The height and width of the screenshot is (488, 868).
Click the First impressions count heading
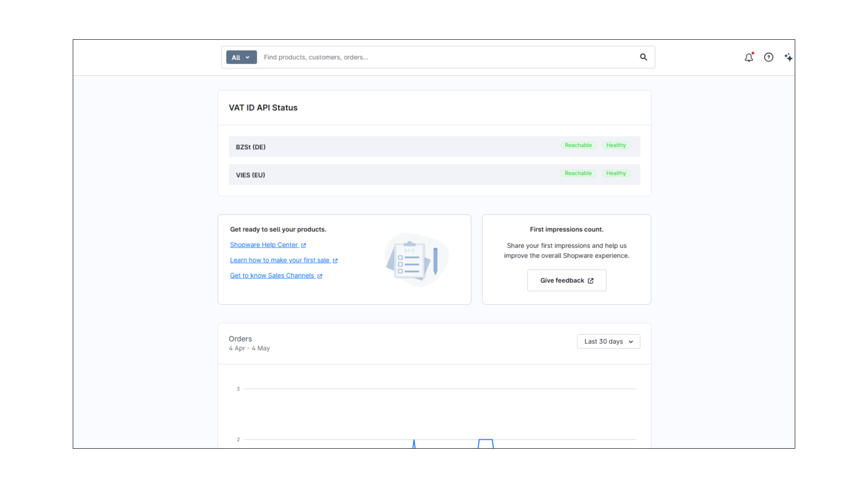coord(566,230)
